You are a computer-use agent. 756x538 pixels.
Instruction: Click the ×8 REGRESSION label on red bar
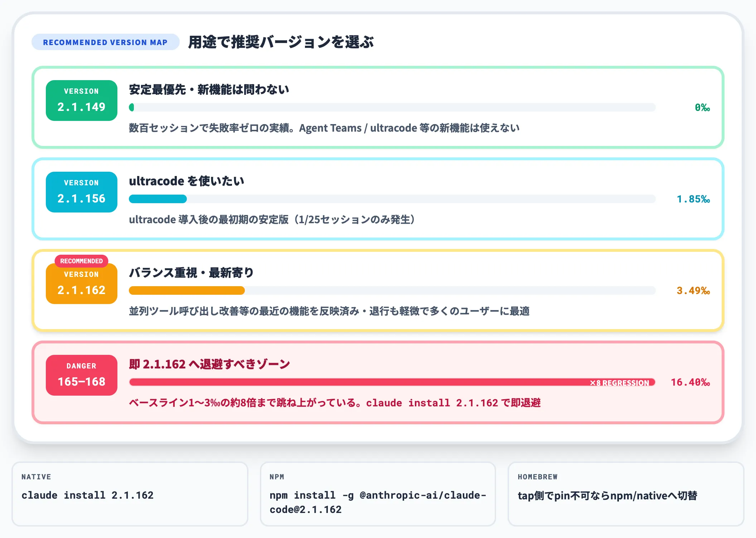(620, 383)
